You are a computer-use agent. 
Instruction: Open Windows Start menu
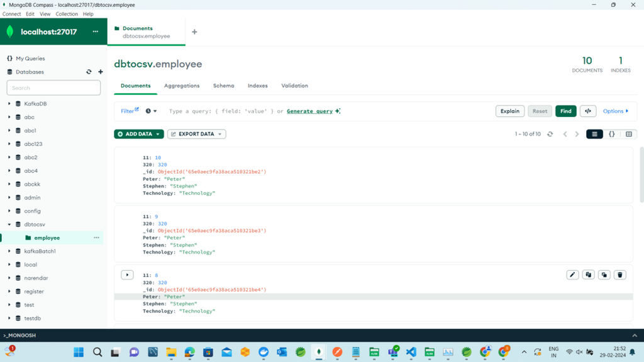click(x=79, y=352)
